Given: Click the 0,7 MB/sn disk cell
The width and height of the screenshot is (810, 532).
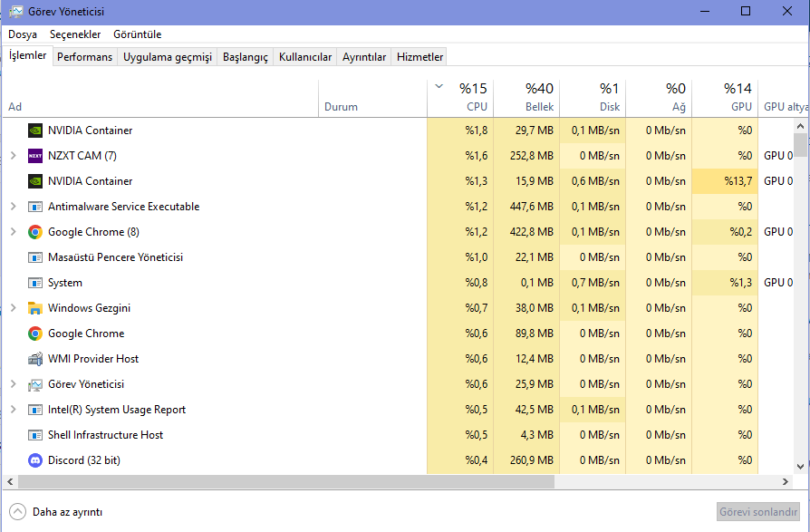Looking at the screenshot, I should pyautogui.click(x=593, y=283).
